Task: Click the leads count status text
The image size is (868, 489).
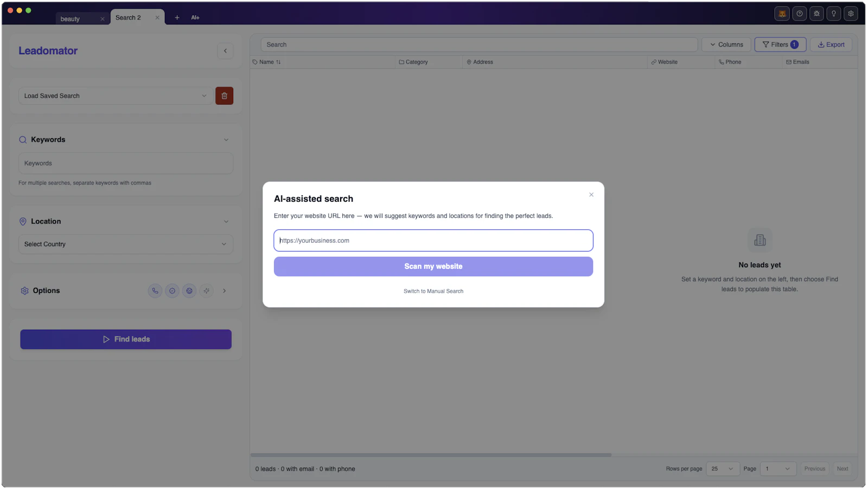Action: (305, 469)
